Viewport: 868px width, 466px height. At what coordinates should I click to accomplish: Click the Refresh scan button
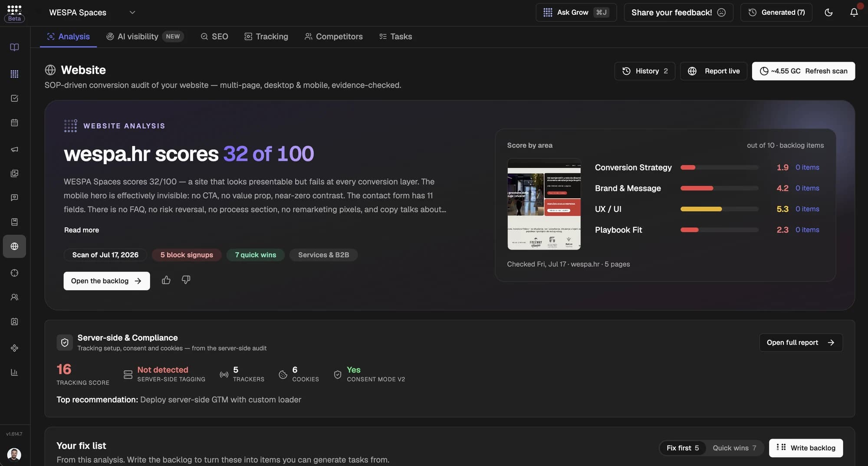pos(803,71)
